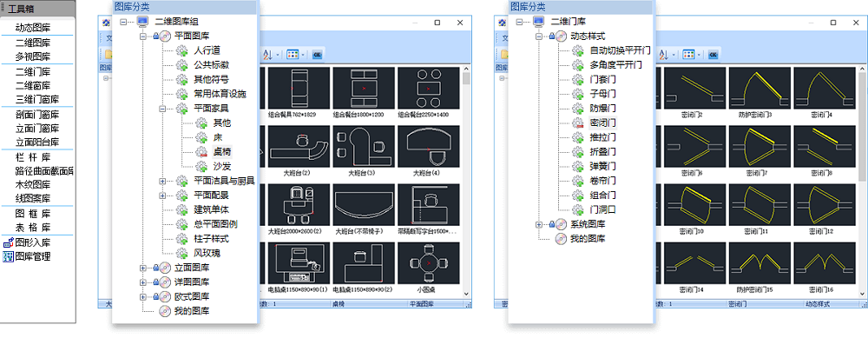
Task: Open 栏杆库 from the toolbox menu
Action: pos(33,156)
